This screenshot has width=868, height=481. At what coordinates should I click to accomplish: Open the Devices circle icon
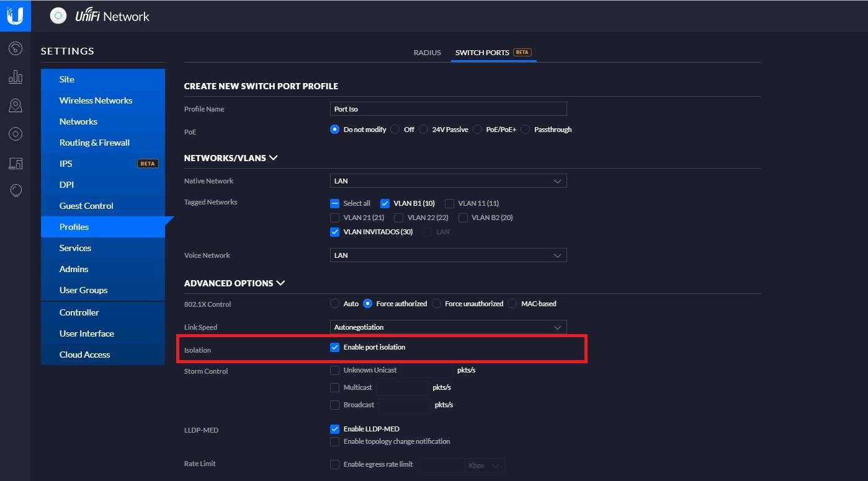(x=16, y=134)
